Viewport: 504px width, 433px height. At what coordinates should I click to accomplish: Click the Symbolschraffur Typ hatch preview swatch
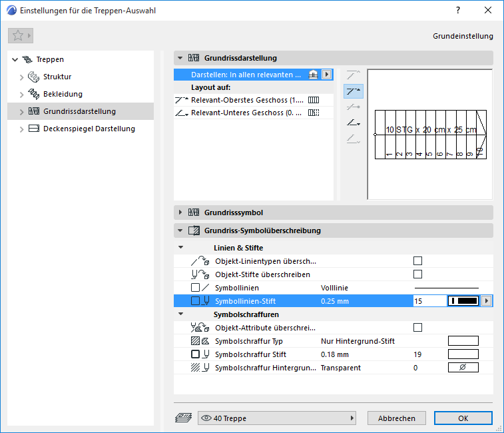[x=463, y=341]
